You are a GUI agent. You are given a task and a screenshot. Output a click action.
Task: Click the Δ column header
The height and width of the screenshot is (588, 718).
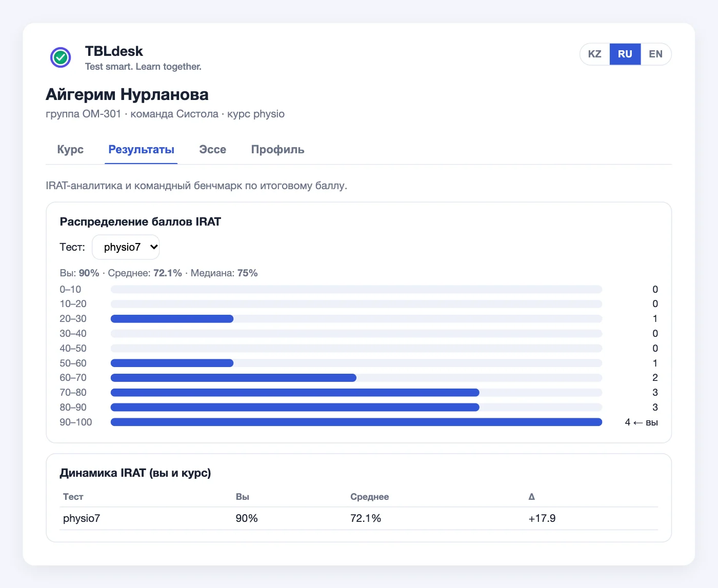(531, 497)
